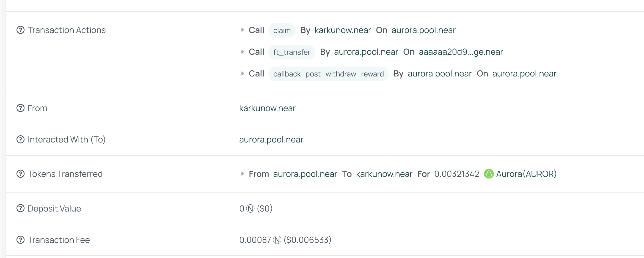Select the 0.00087 fee amount
This screenshot has width=644, height=258.
[x=255, y=240]
